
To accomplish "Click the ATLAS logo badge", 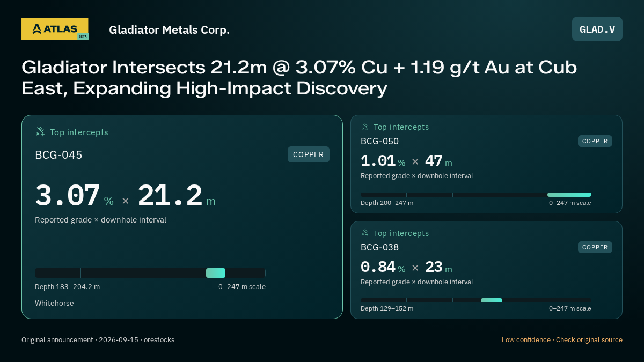I will [x=55, y=29].
